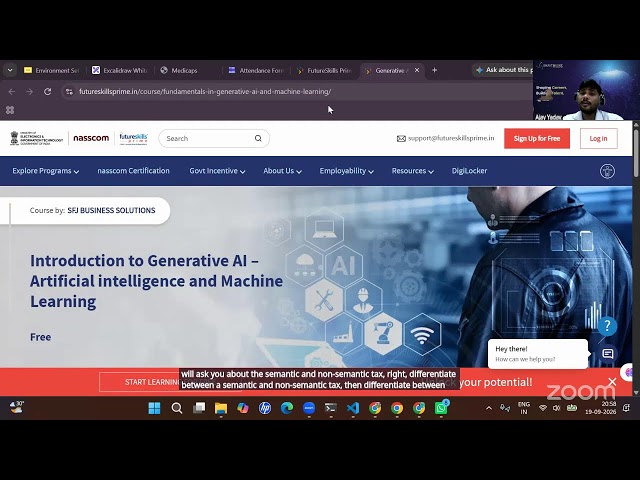Click the Ask about this page button
The image size is (640, 480).
click(504, 70)
